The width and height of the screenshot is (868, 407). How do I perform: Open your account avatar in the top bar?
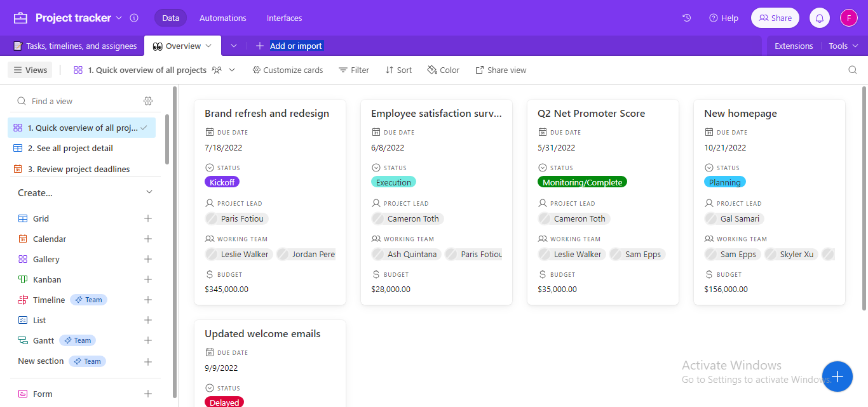point(849,18)
